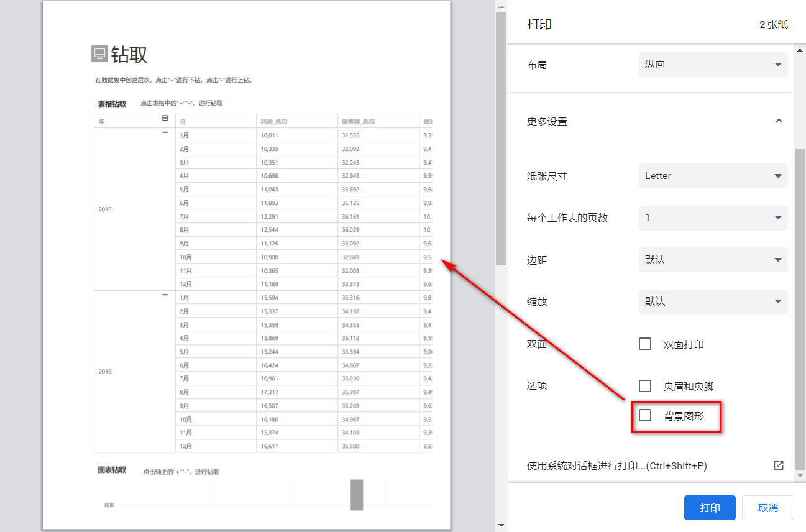Check the 双面打印 option

[x=644, y=343]
